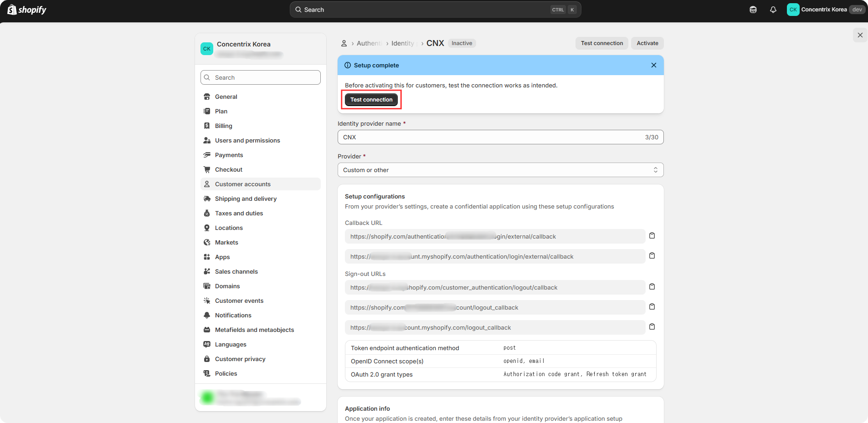Image resolution: width=868 pixels, height=423 pixels.
Task: Copy the customer_authentication logout callback URL
Action: (652, 287)
